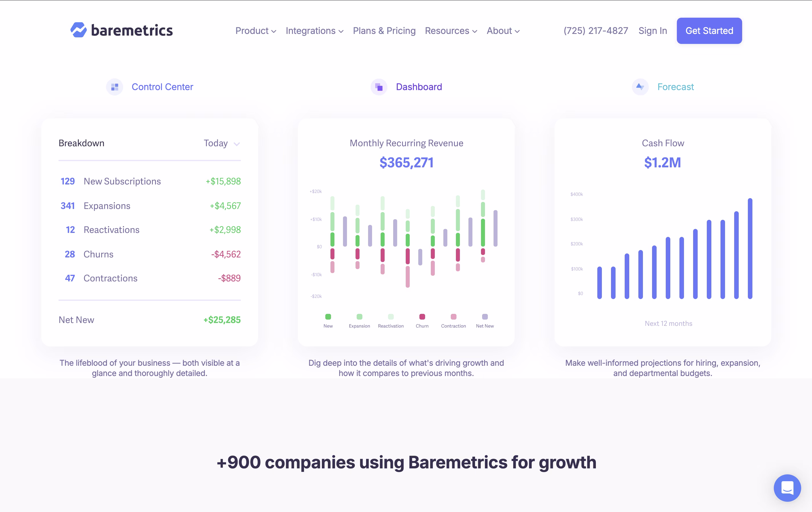This screenshot has width=812, height=512.
Task: Click the Contractions row label
Action: [110, 278]
